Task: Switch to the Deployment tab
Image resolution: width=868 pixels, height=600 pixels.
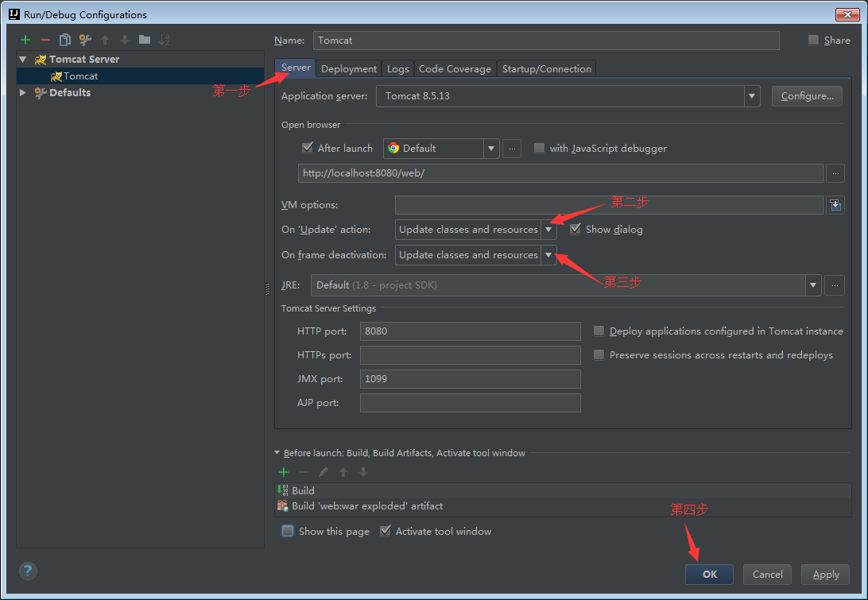Action: coord(349,68)
